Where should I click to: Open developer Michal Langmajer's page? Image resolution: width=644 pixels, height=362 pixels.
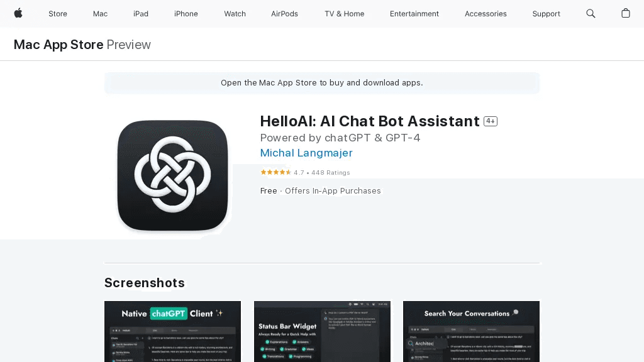[306, 153]
